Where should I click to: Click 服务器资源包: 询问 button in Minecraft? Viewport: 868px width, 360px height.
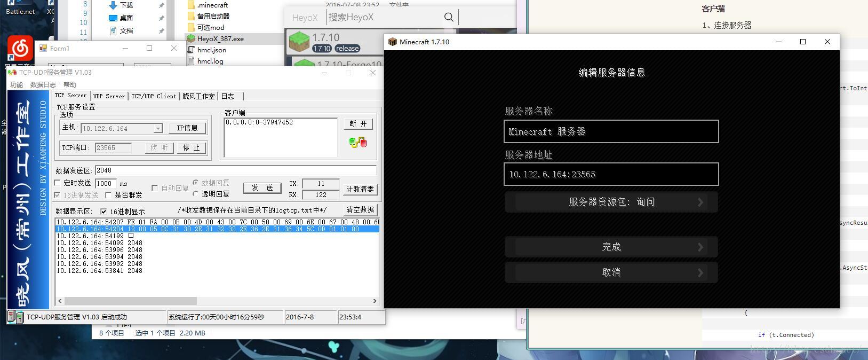coord(611,202)
